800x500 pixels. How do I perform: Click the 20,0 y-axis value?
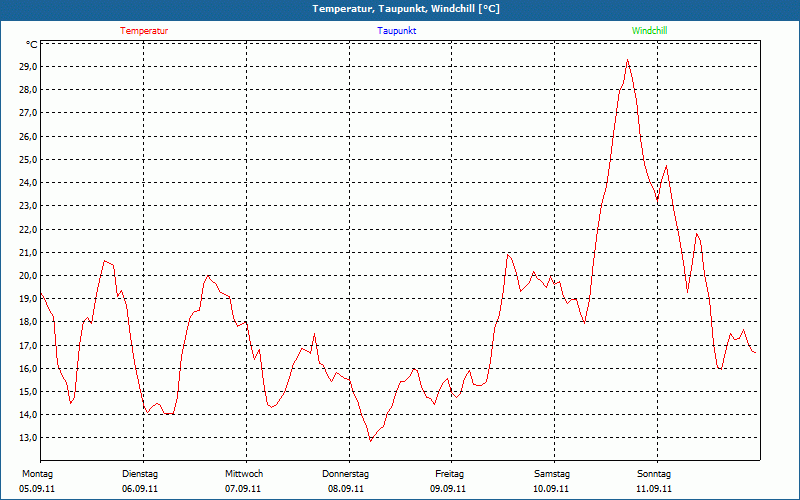(x=28, y=276)
